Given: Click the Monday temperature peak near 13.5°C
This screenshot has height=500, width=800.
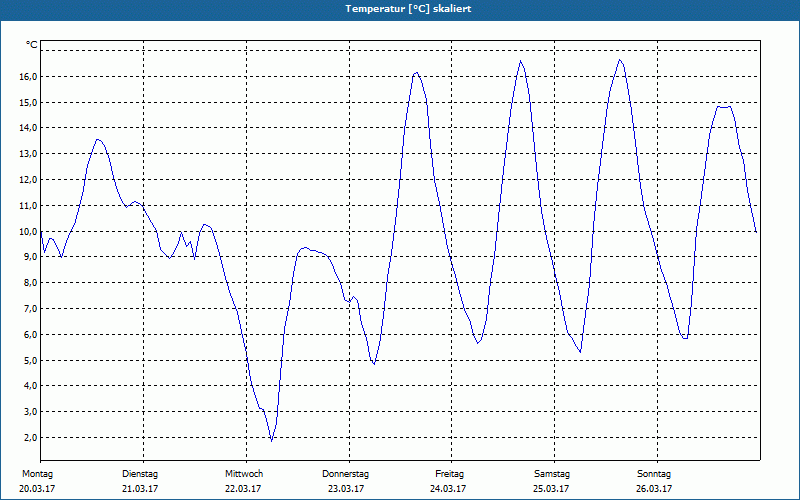Looking at the screenshot, I should click(98, 140).
